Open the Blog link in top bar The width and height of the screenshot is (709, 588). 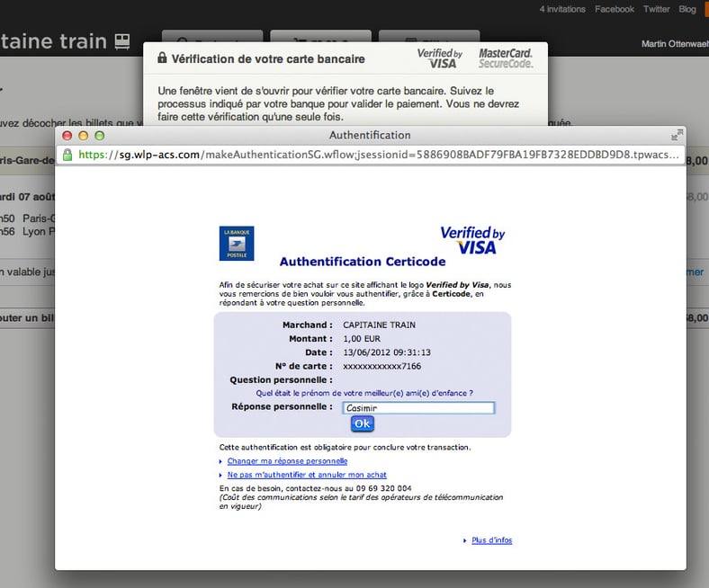point(687,9)
